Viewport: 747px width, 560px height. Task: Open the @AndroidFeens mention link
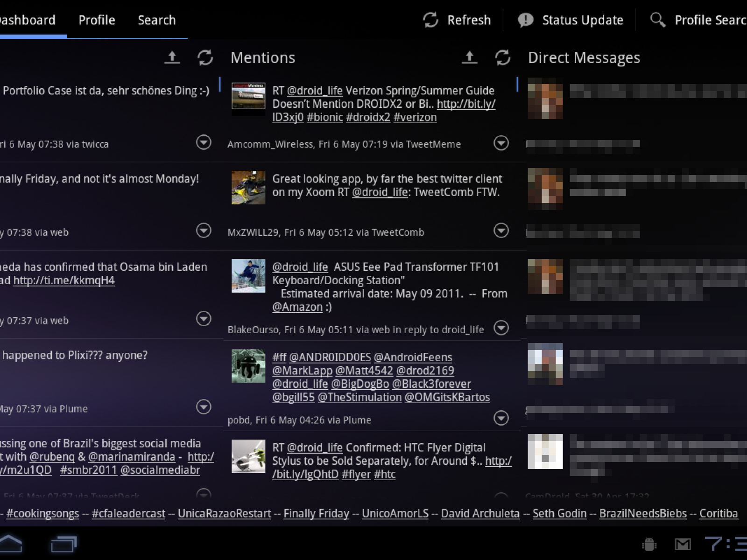coord(413,357)
